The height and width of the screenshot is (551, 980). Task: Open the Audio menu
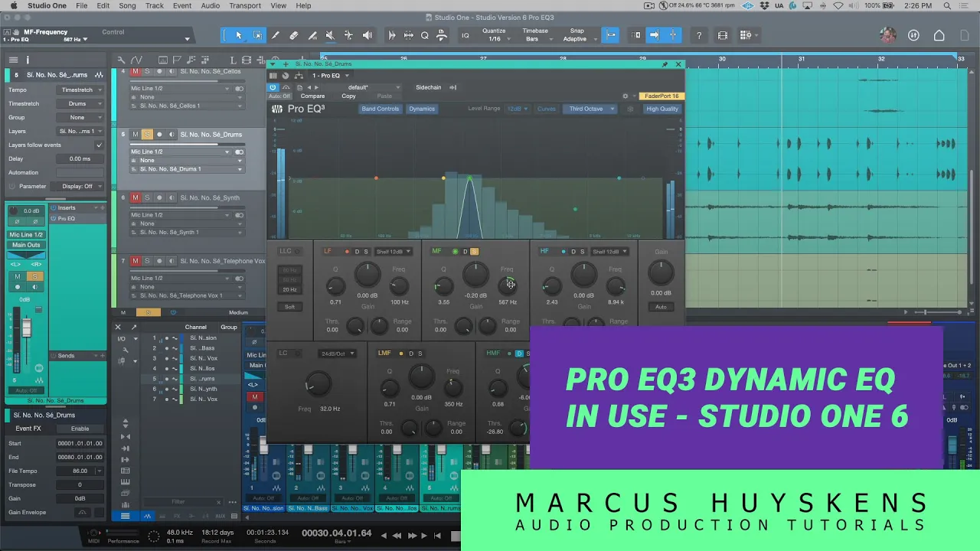click(x=211, y=5)
